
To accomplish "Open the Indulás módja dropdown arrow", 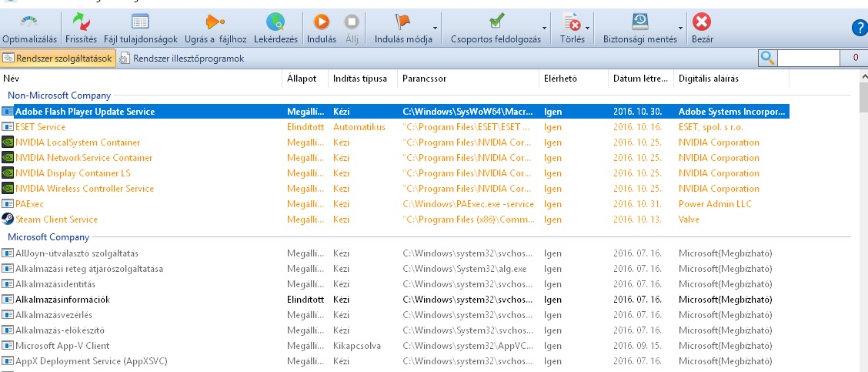I will point(435,28).
